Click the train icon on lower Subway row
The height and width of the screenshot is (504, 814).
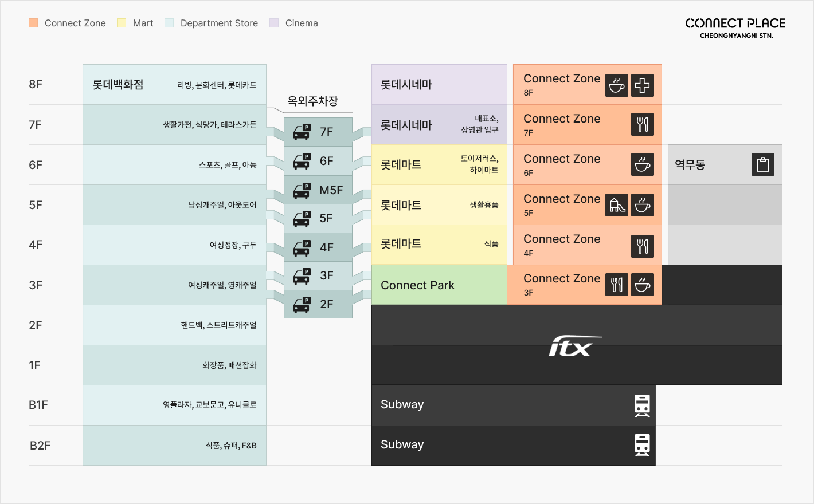click(643, 445)
